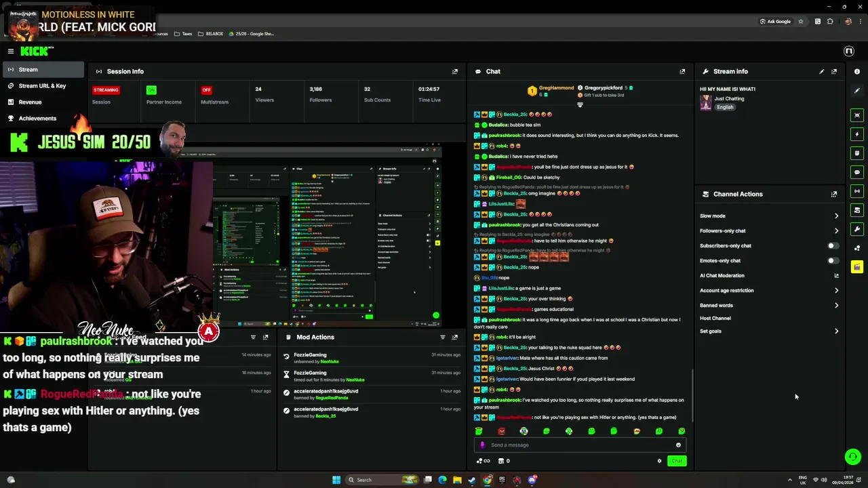The width and height of the screenshot is (868, 488).
Task: Click the lightning bolt sidebar icon
Action: point(857,134)
